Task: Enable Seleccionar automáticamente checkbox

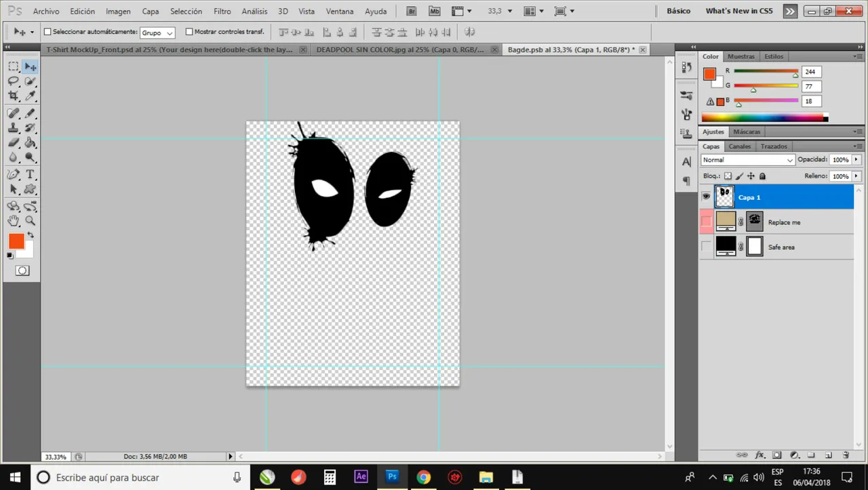Action: [47, 32]
